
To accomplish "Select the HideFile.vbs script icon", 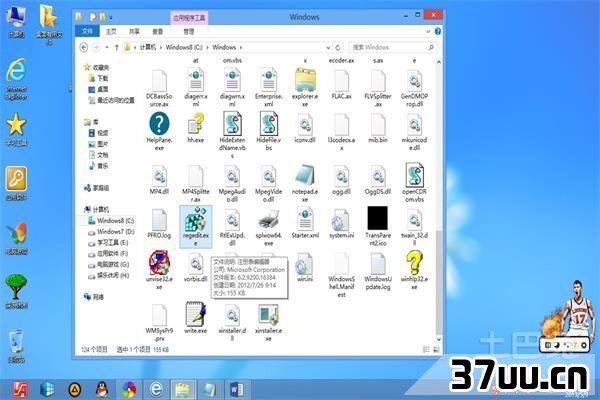I will pos(269,124).
